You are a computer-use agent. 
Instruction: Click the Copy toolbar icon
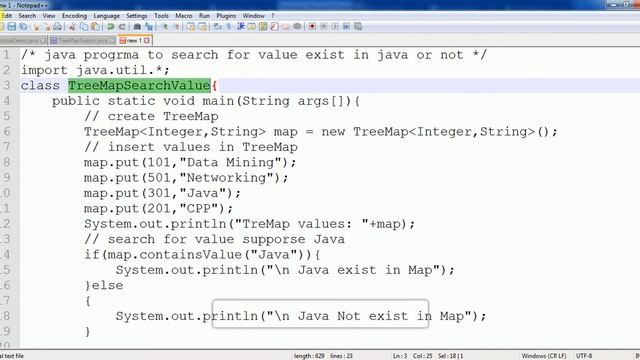click(84, 27)
